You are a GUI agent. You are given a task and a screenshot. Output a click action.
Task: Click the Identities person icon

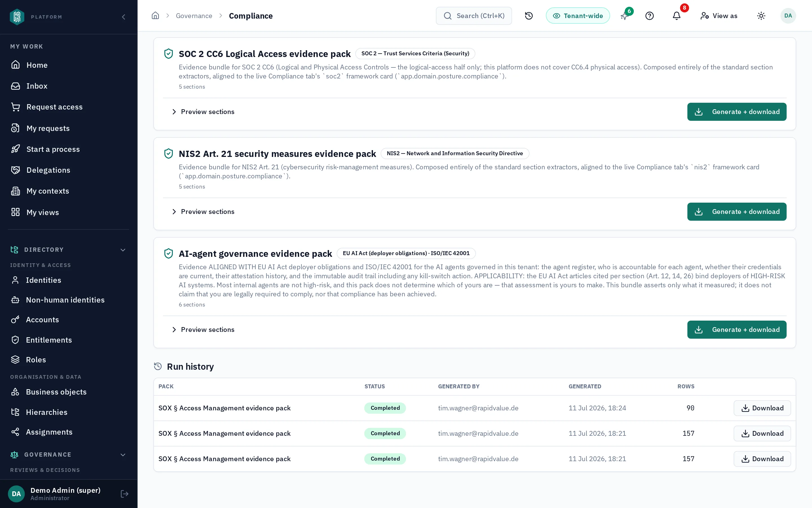click(x=15, y=280)
